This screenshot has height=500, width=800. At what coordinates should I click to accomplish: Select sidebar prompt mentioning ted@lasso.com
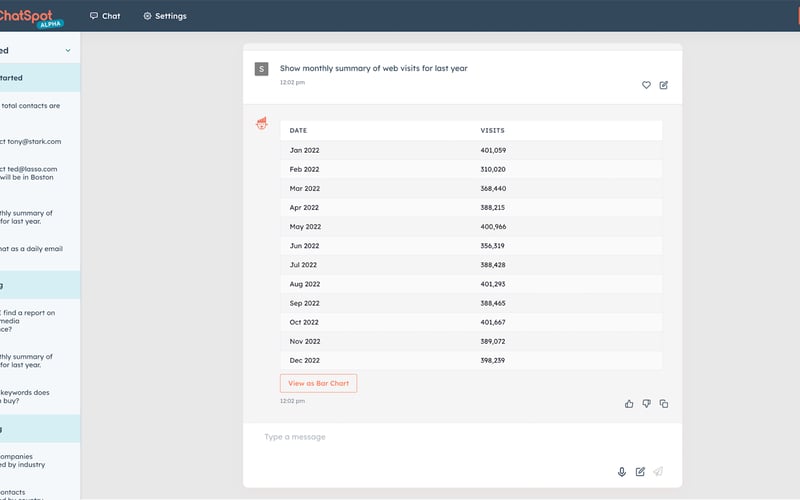pos(29,173)
